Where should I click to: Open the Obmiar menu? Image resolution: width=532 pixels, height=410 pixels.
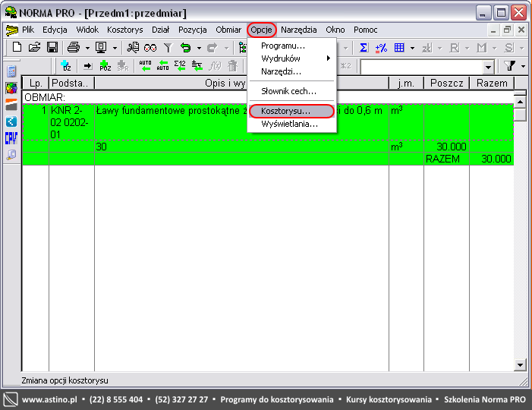click(228, 30)
